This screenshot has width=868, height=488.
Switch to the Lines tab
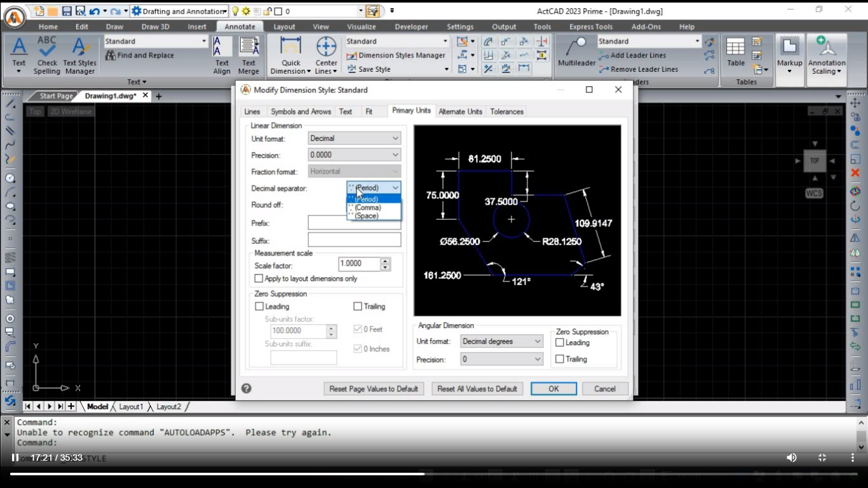(x=252, y=111)
